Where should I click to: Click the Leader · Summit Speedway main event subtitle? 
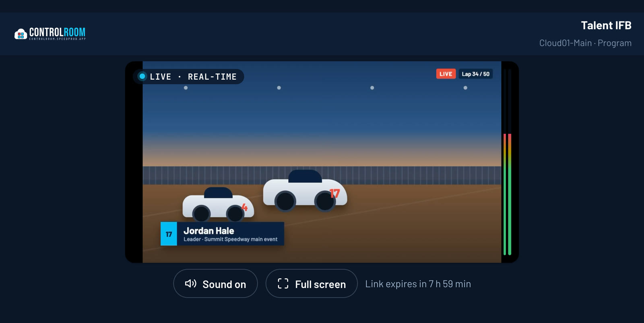[x=230, y=239]
